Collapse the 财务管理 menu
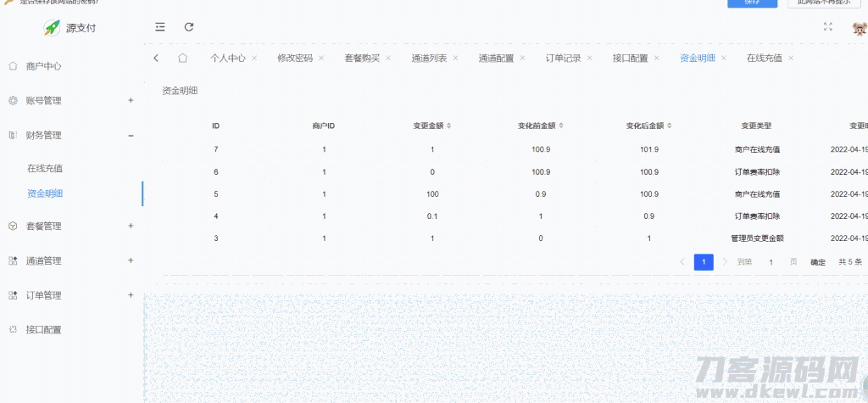868x403 pixels. 131,135
